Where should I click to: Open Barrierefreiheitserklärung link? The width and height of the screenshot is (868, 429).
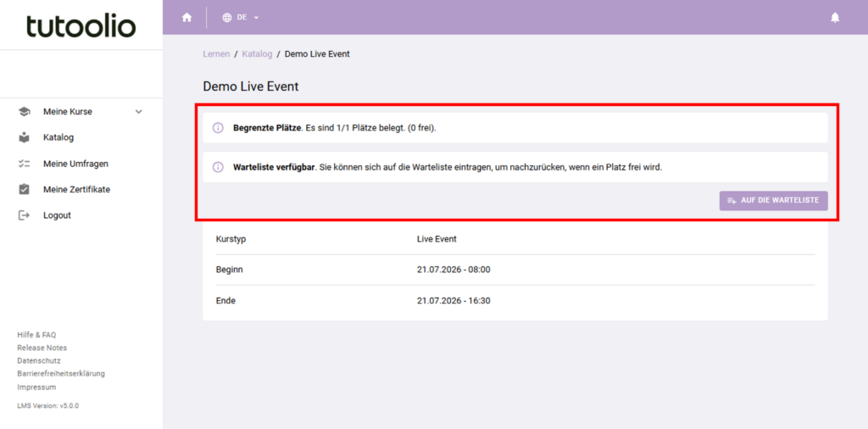tap(61, 373)
